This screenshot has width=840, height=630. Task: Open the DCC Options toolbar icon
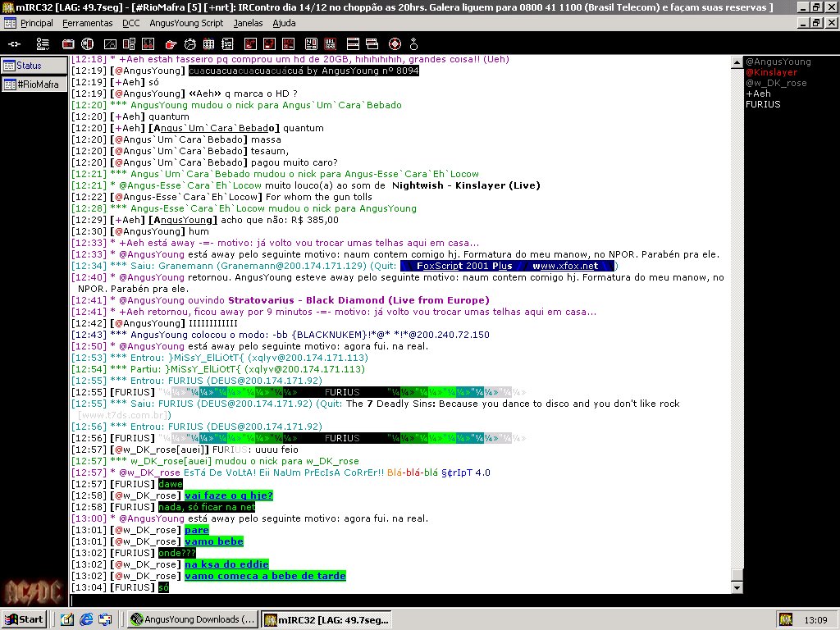point(289,44)
